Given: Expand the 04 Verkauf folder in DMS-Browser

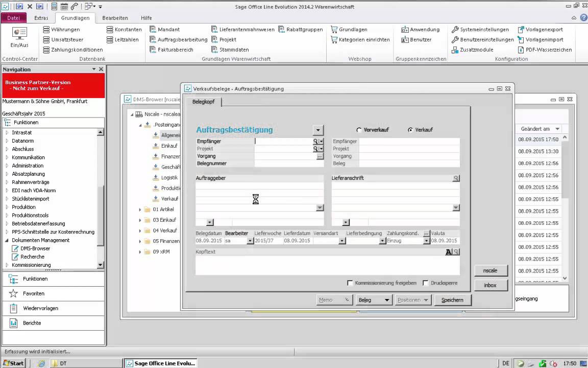Looking at the screenshot, I should point(140,231).
